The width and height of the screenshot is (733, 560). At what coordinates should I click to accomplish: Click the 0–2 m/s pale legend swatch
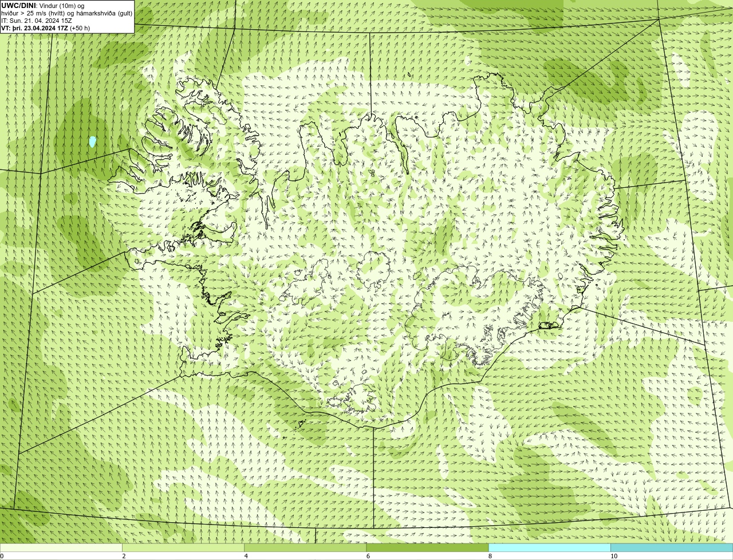(61, 547)
